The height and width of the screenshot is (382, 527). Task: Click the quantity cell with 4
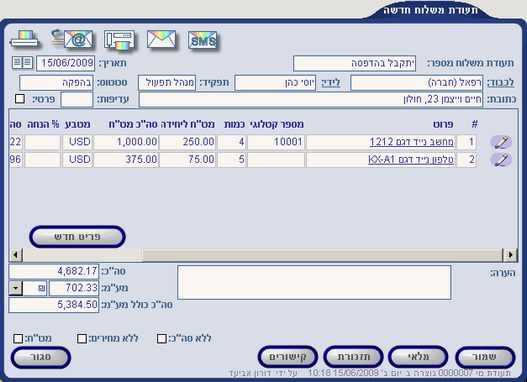(x=232, y=142)
